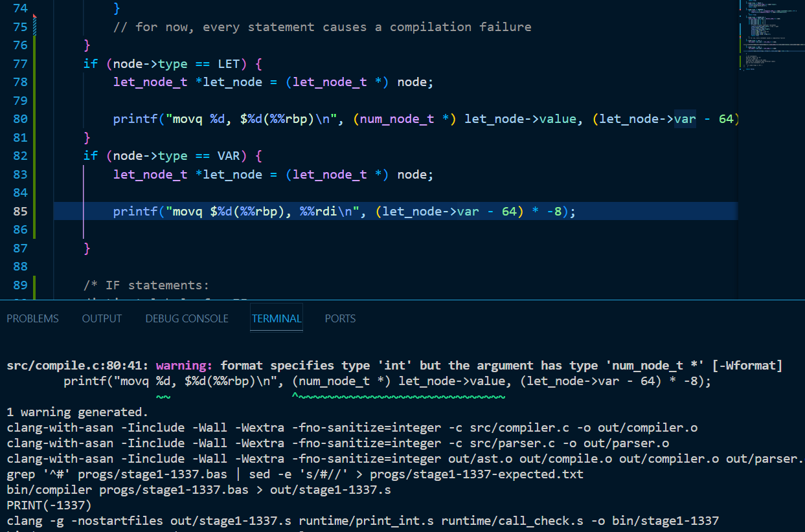Click the 'IF statements' comment line

click(x=146, y=285)
